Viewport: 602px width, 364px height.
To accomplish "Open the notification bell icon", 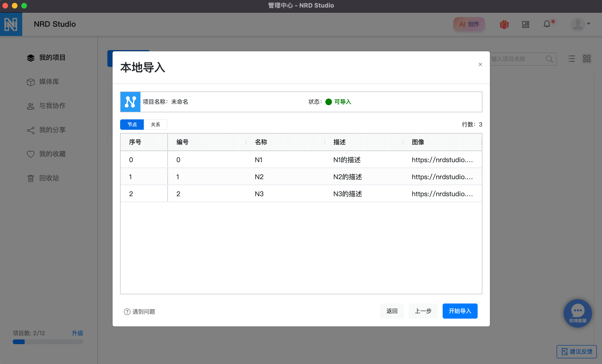I will [x=547, y=24].
